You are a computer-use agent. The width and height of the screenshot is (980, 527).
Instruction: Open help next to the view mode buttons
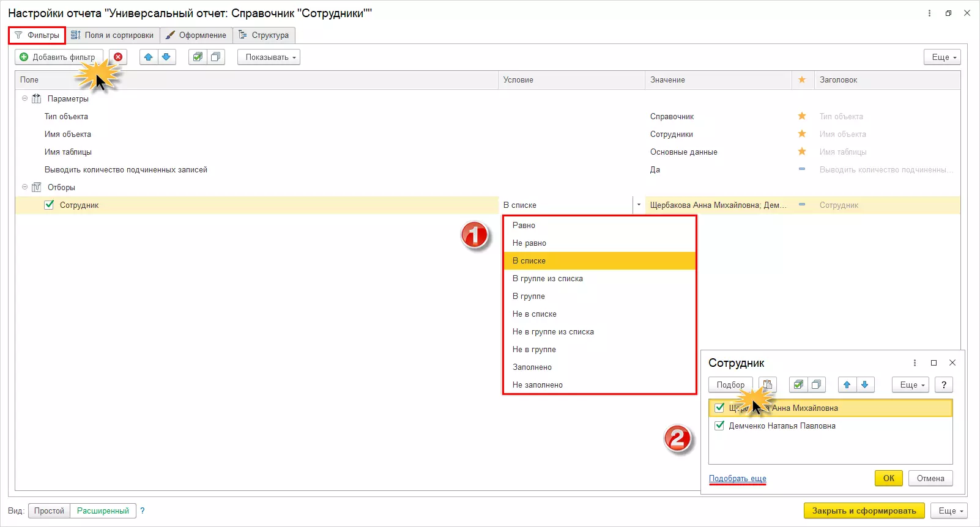(143, 510)
